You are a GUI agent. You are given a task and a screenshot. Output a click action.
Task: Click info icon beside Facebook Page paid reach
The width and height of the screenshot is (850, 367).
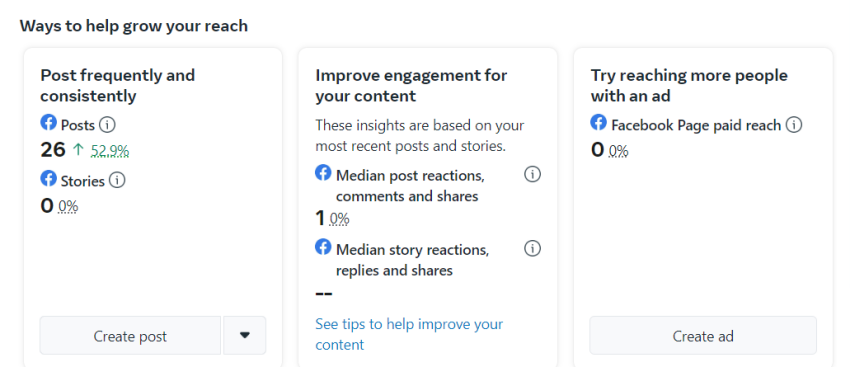794,125
